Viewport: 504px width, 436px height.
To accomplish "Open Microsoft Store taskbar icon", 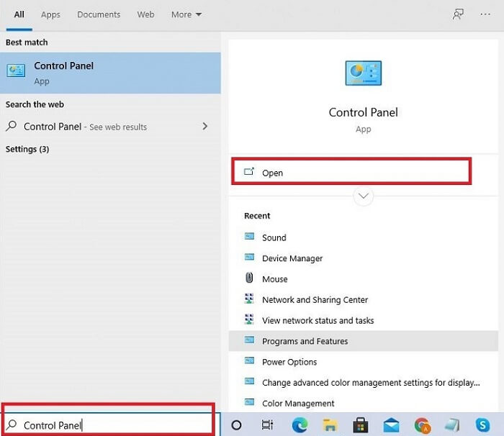I will pyautogui.click(x=361, y=424).
